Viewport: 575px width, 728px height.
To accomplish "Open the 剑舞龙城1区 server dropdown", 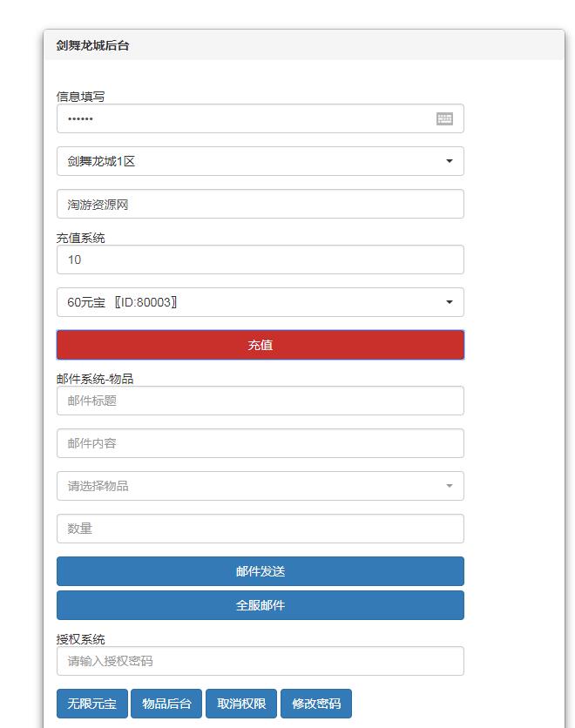I will point(260,161).
